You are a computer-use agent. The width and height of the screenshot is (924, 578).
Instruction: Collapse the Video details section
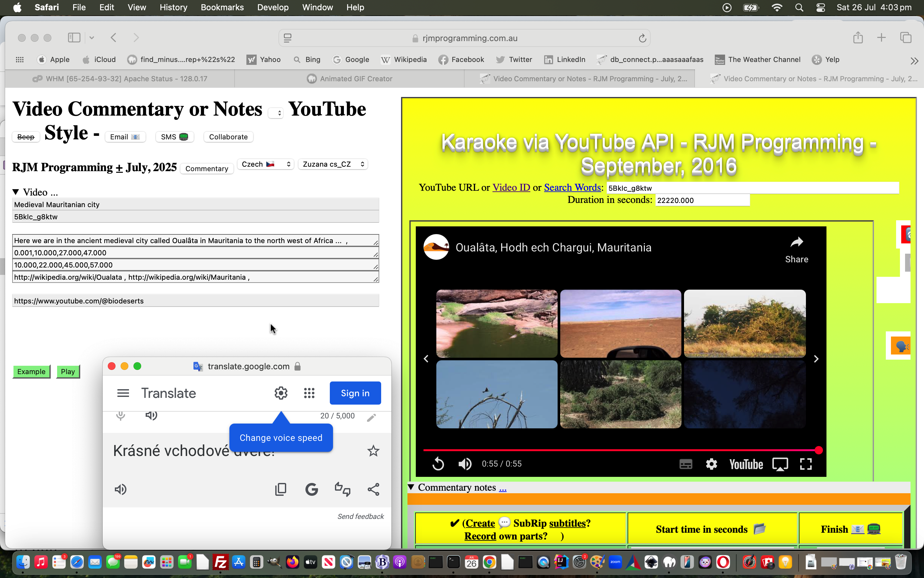pyautogui.click(x=16, y=192)
